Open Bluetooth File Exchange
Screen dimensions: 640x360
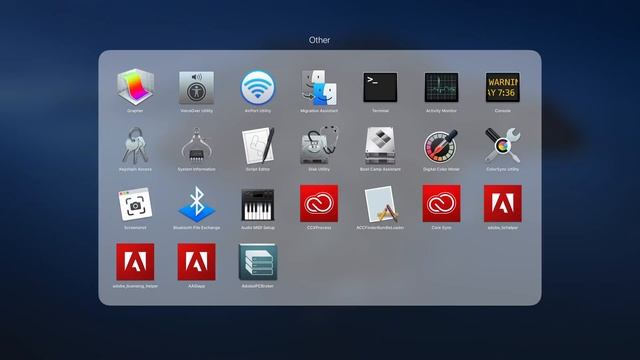(196, 204)
